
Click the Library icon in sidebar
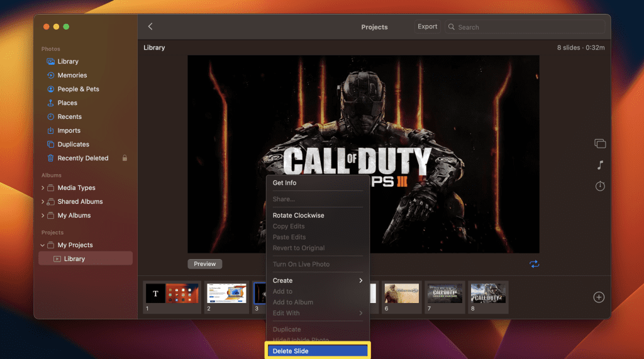(x=50, y=62)
